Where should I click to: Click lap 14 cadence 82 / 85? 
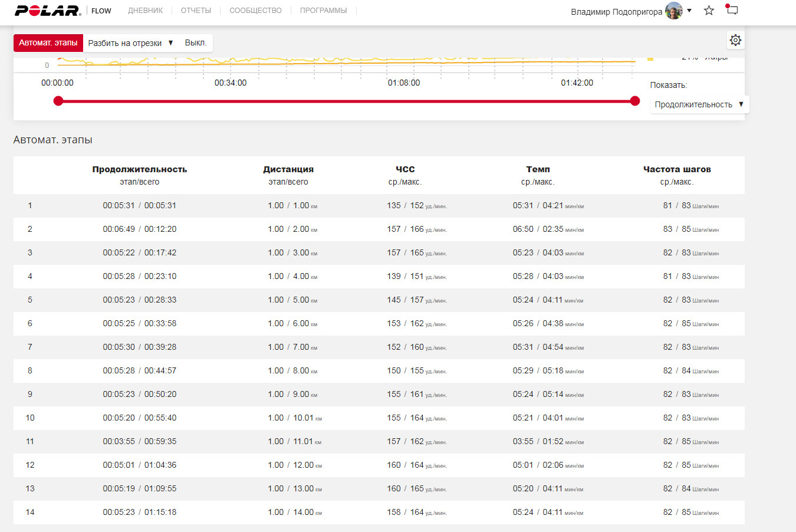(691, 512)
